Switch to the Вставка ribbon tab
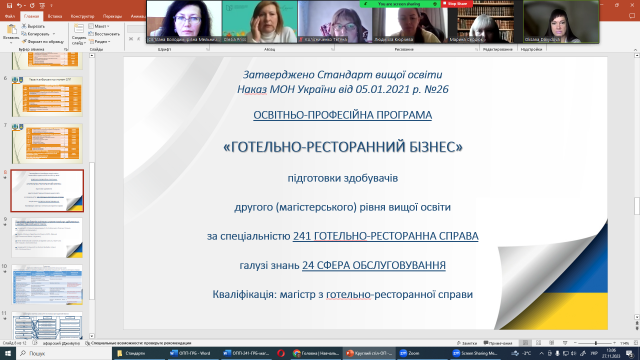 tap(55, 16)
